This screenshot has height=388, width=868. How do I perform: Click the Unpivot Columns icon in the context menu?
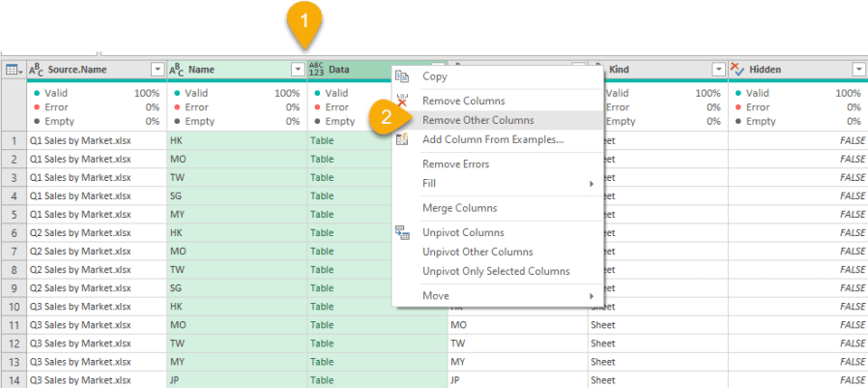point(403,232)
